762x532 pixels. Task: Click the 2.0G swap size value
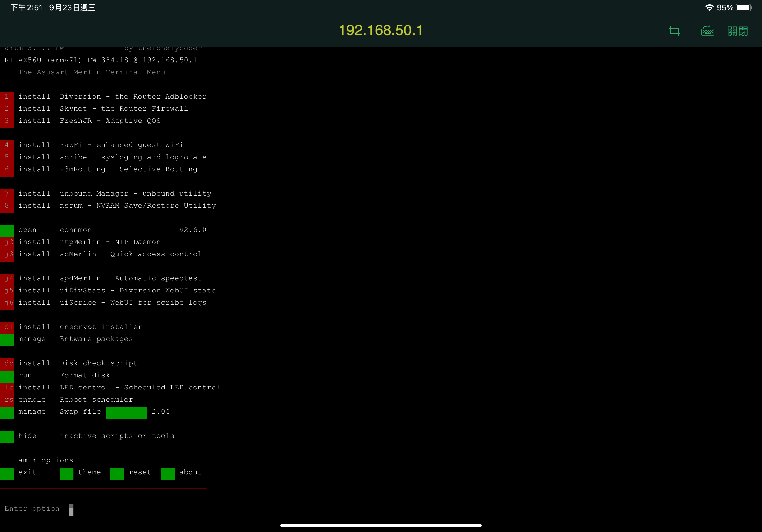161,412
